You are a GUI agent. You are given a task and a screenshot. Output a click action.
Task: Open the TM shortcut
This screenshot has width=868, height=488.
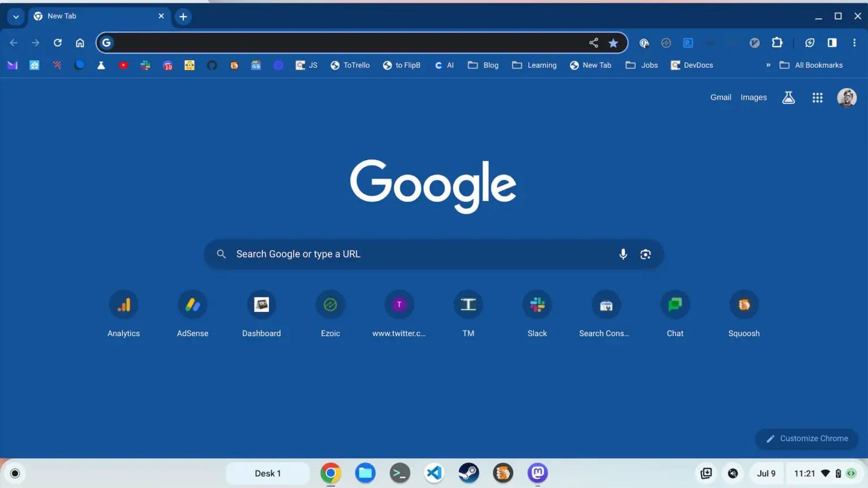click(468, 313)
